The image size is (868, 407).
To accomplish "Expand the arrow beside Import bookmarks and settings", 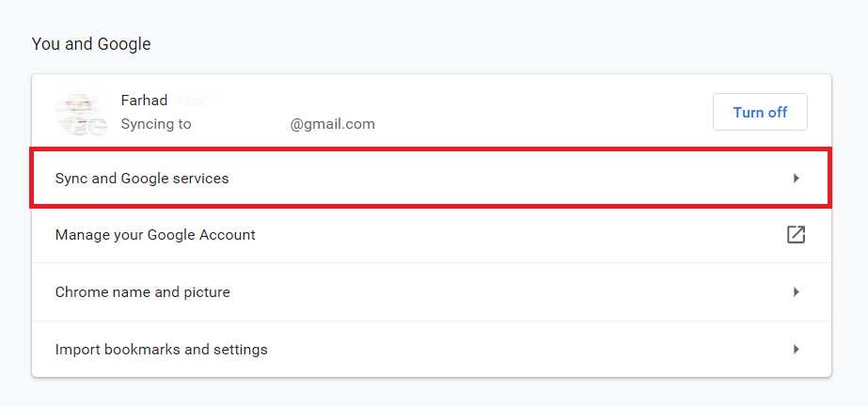I will click(x=796, y=349).
